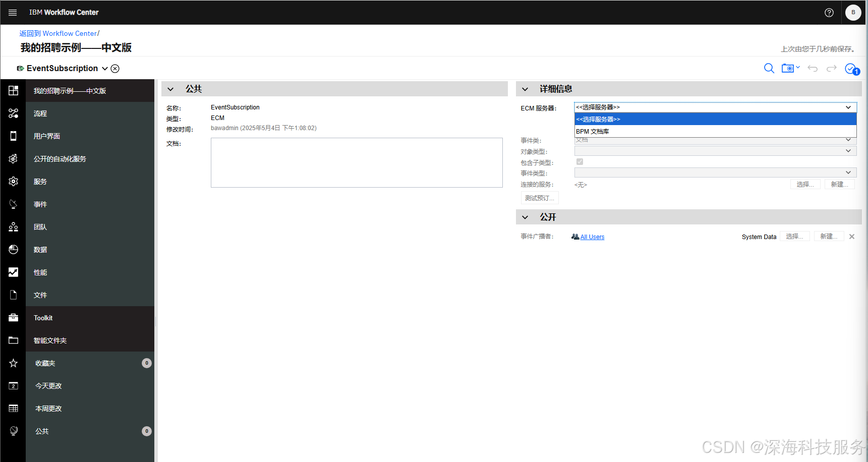
Task: Open 智能文件夹 in the sidebar
Action: point(90,340)
